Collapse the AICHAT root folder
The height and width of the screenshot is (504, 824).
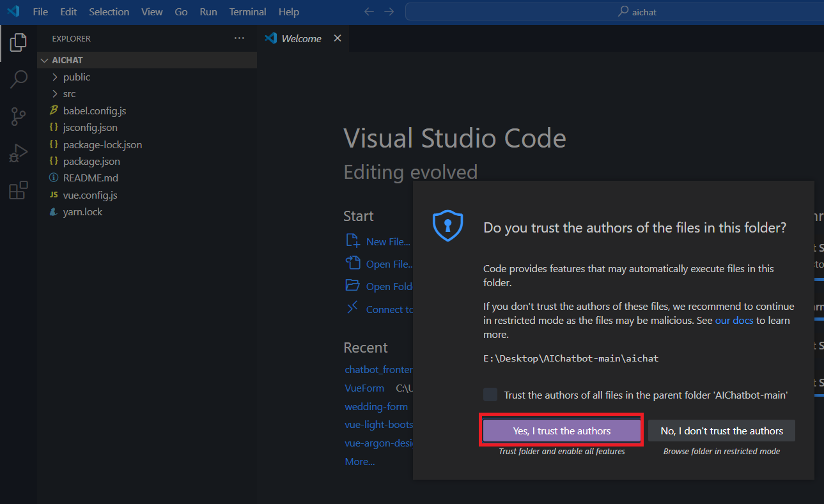[x=44, y=60]
